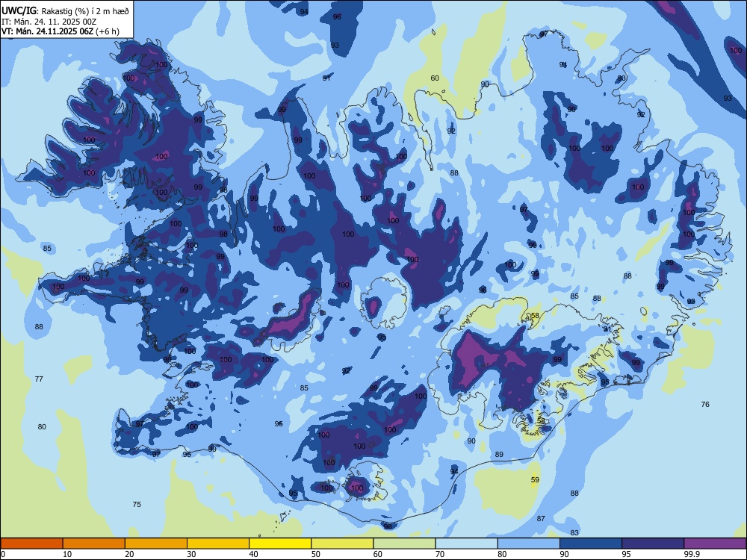
Task: Click the pale green 60–70 legend swatch
Action: coord(404,544)
